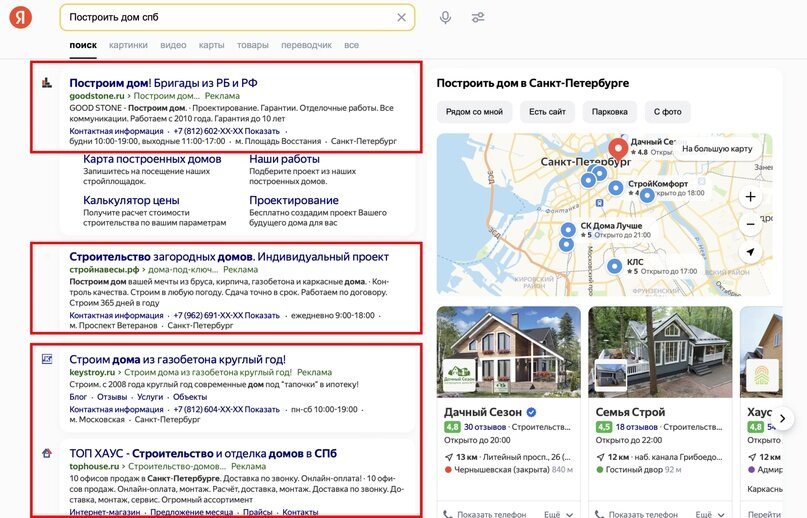Open Предложение месяца link under tophouse

[x=191, y=512]
